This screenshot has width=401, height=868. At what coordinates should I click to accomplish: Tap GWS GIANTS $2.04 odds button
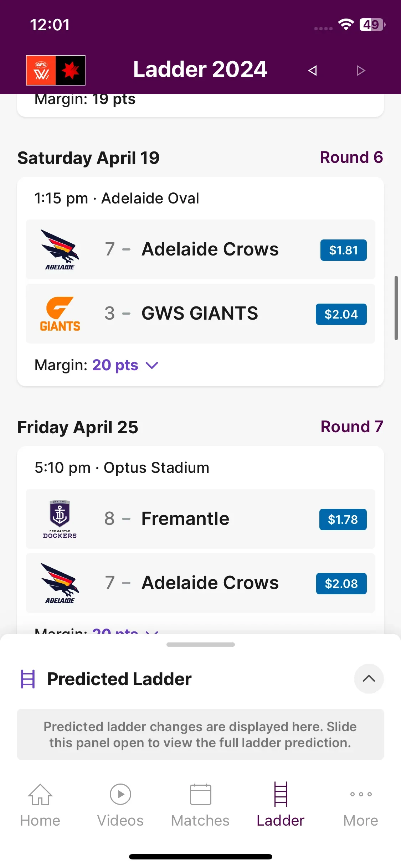point(341,314)
